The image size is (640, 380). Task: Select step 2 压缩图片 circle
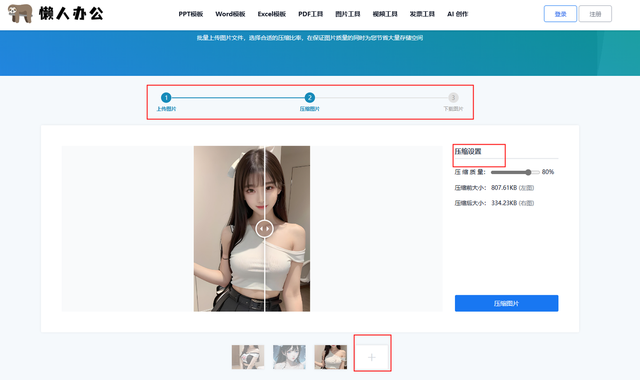click(x=309, y=98)
